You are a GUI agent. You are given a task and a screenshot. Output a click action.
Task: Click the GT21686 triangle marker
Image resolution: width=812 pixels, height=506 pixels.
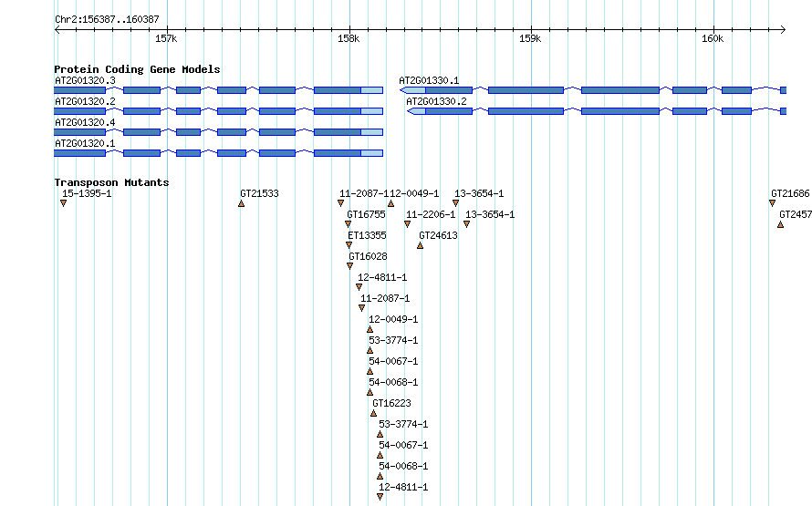pos(773,203)
